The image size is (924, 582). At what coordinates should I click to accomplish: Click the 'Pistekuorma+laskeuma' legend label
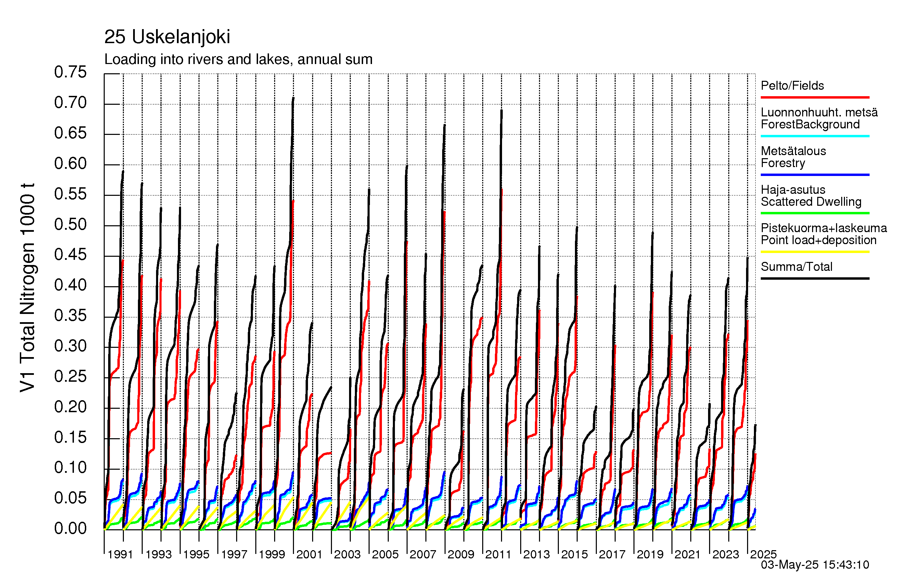pos(823,228)
